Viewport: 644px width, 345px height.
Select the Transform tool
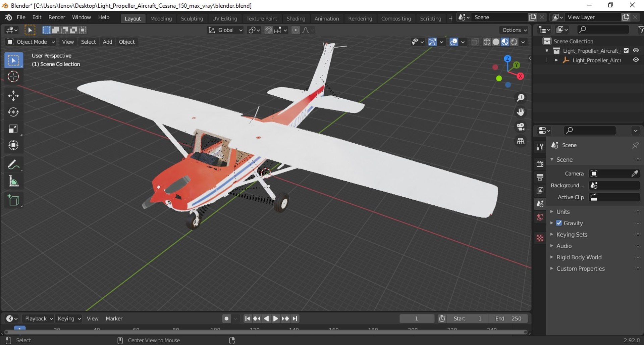pos(13,145)
